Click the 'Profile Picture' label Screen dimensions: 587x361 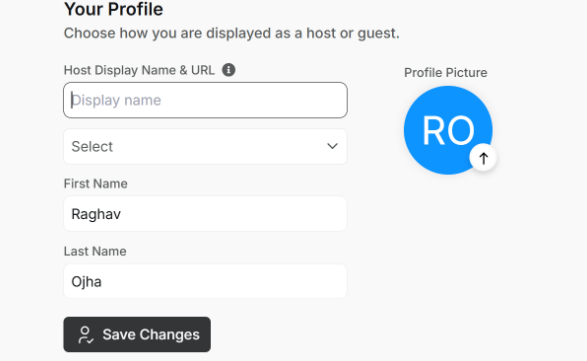pyautogui.click(x=445, y=73)
